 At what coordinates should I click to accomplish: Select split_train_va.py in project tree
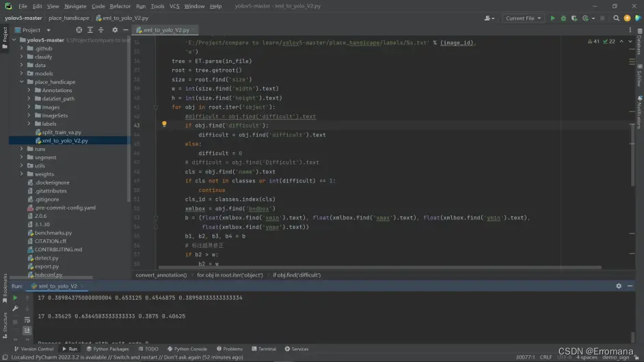[x=62, y=132]
